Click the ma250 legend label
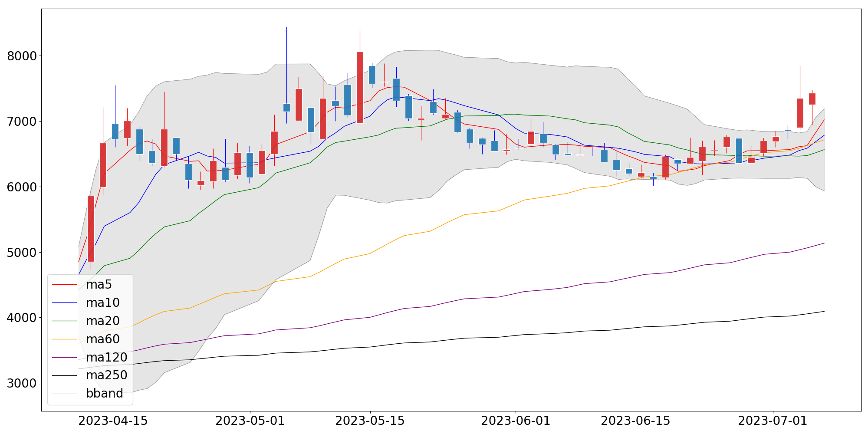 pyautogui.click(x=106, y=375)
